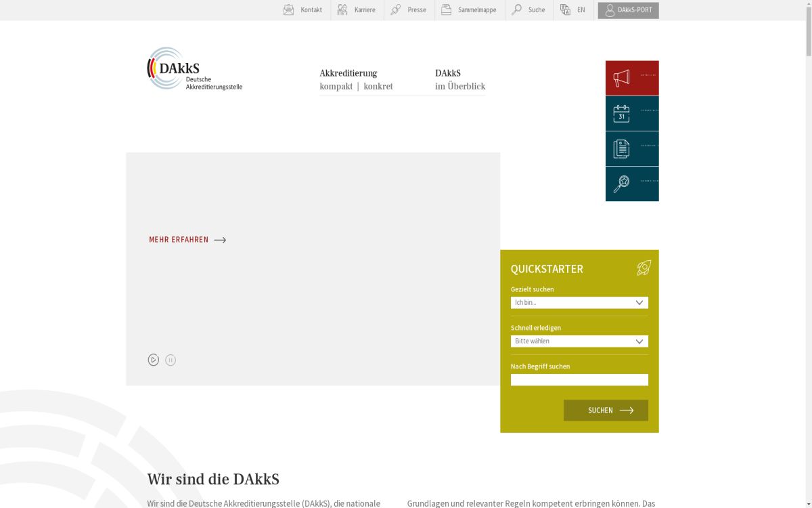This screenshot has height=508, width=812.
Task: Click the Quickstarter rocket icon
Action: pos(643,268)
